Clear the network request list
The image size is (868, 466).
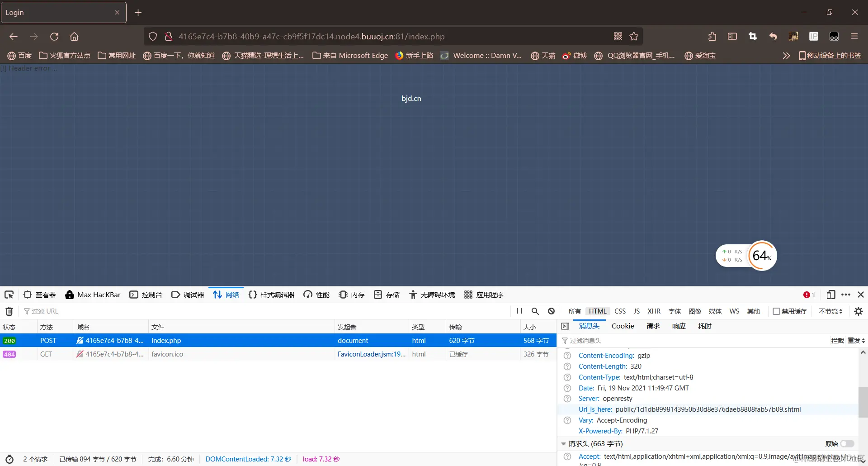(x=9, y=311)
